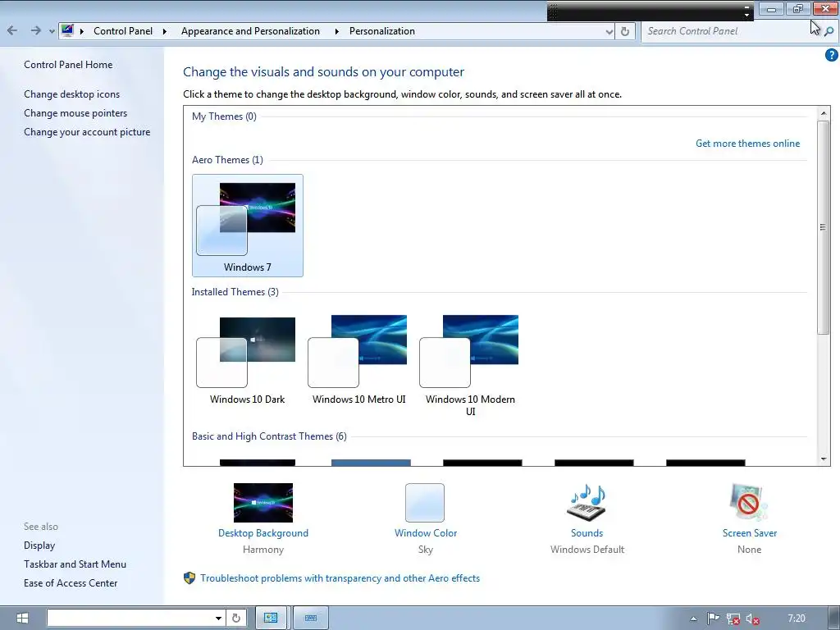Open Change your account picture
This screenshot has width=840, height=630.
click(x=87, y=132)
